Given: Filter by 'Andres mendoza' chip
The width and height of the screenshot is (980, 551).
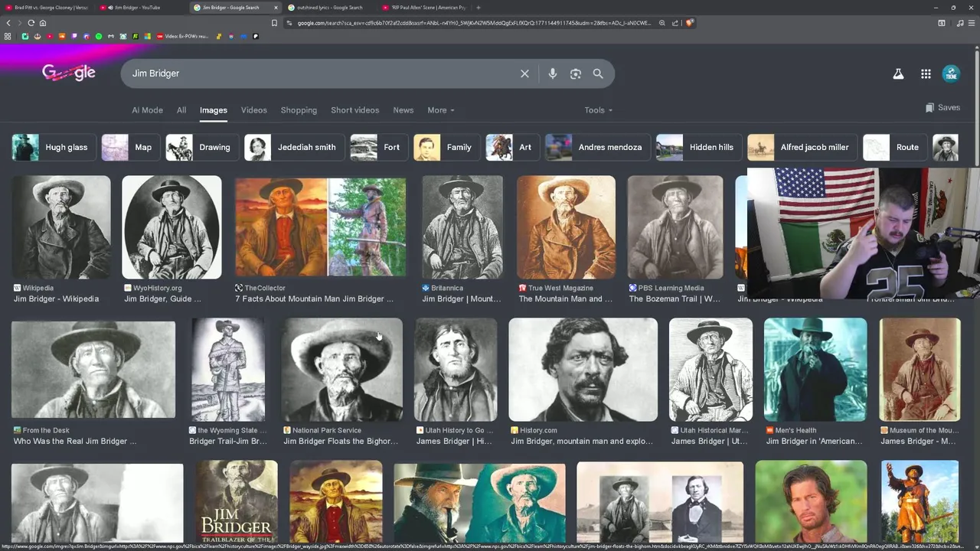Looking at the screenshot, I should (596, 147).
